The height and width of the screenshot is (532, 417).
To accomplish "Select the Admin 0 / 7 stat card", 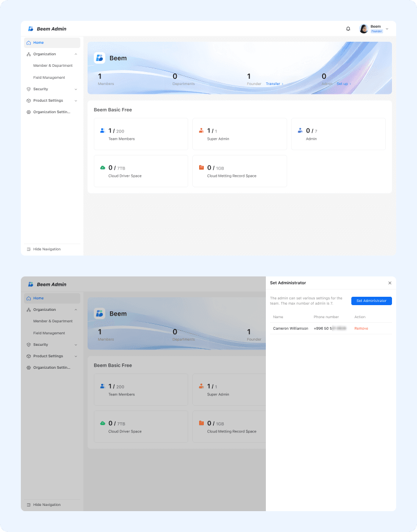I will pyautogui.click(x=338, y=134).
